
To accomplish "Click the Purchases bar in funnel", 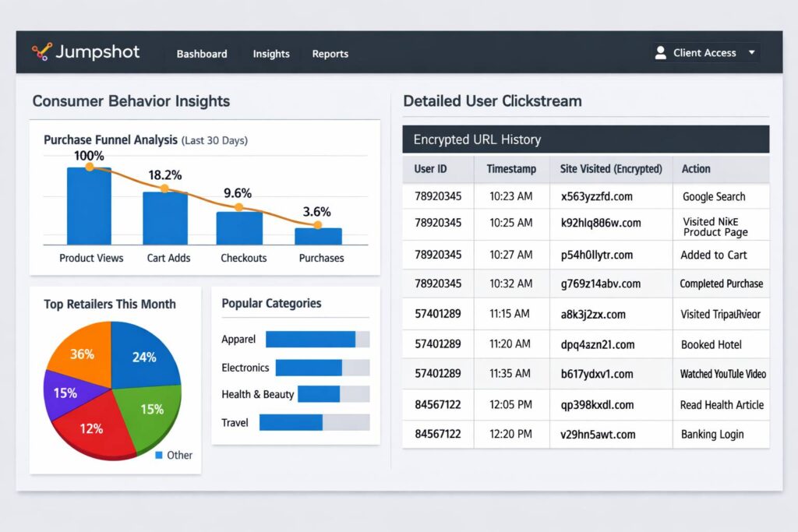I will (318, 236).
